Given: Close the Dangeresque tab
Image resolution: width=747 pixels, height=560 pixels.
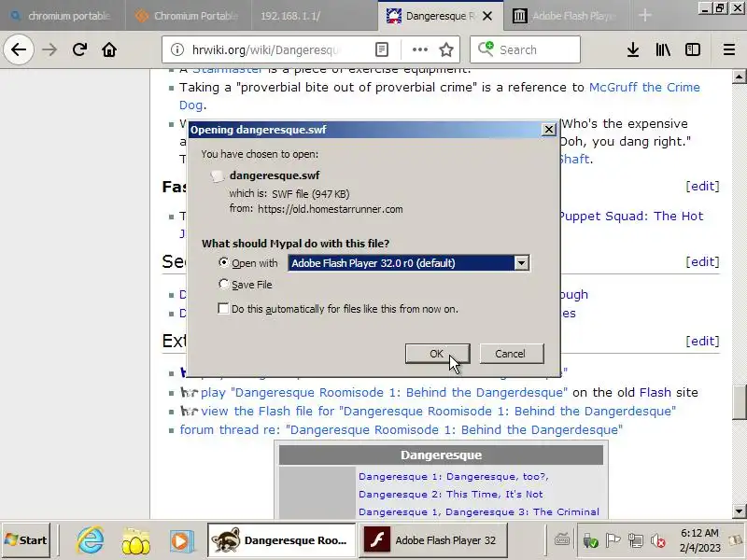Looking at the screenshot, I should click(486, 16).
